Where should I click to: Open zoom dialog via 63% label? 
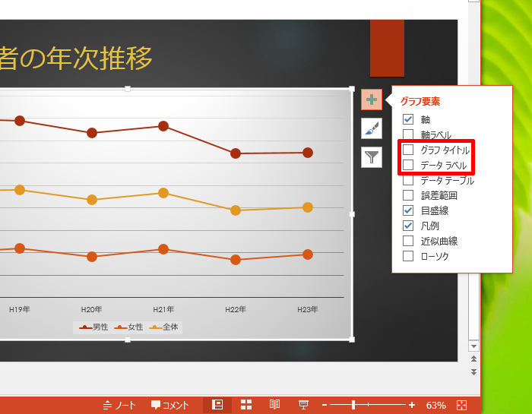[435, 405]
